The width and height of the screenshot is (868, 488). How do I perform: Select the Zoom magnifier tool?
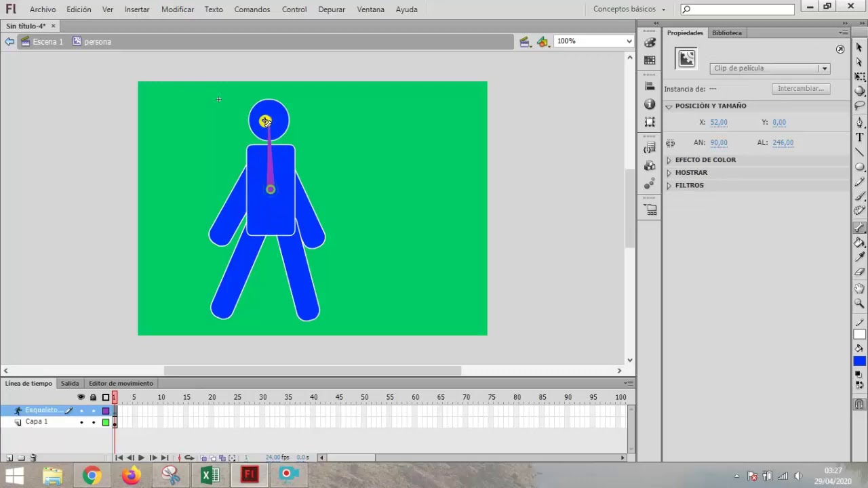(859, 303)
